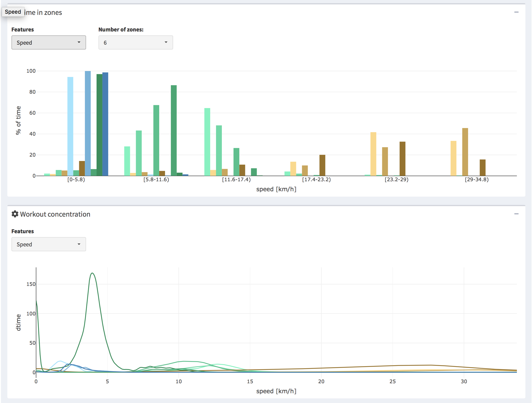Click the light mint bar in [11.6-17.4) zone
This screenshot has width=532, height=403.
tap(207, 142)
